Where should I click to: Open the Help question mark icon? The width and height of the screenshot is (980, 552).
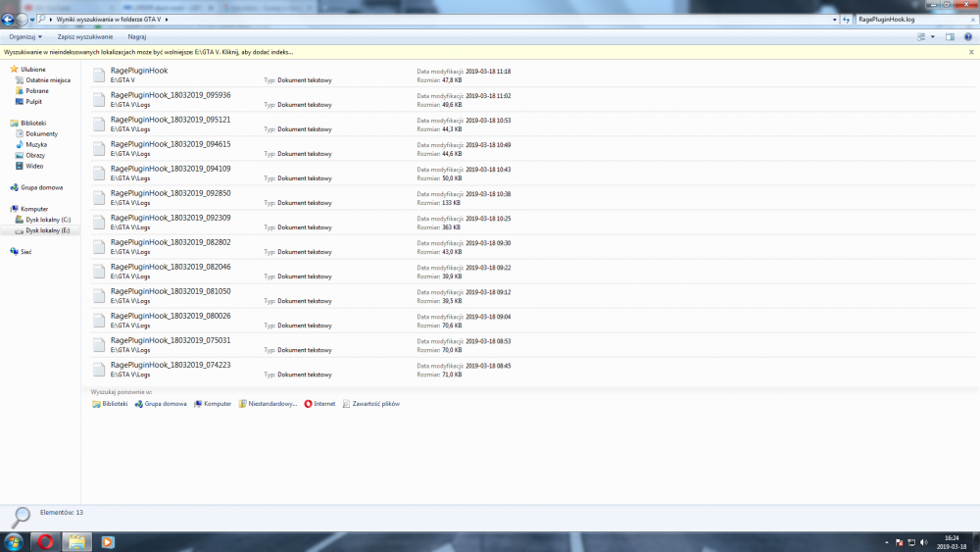point(968,37)
